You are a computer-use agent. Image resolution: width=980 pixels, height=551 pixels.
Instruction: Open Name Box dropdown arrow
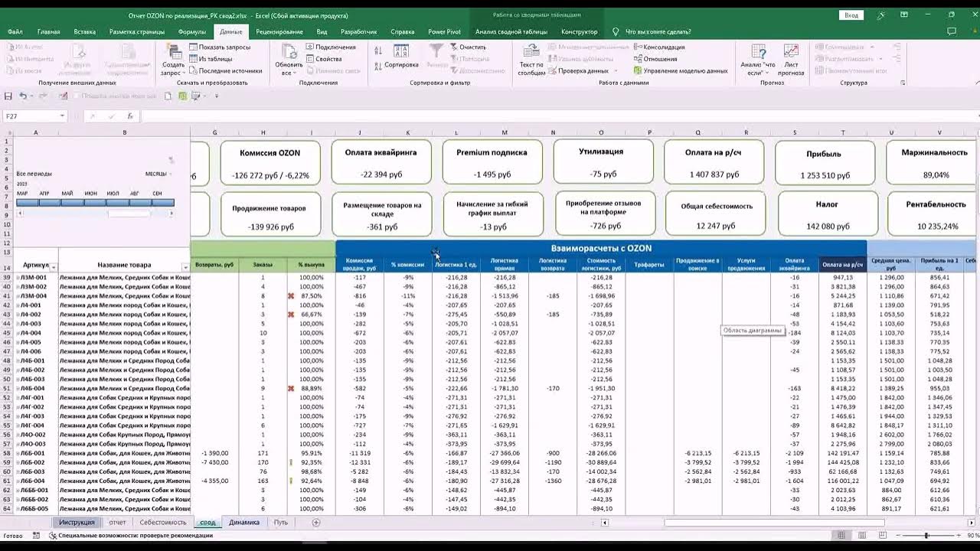point(62,116)
